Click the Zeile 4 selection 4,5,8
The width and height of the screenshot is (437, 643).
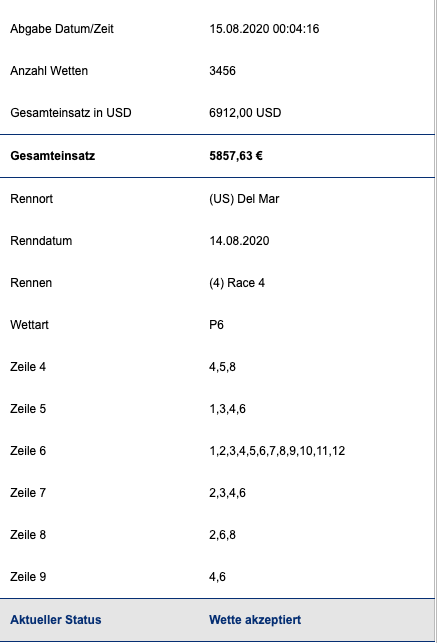pyautogui.click(x=222, y=367)
